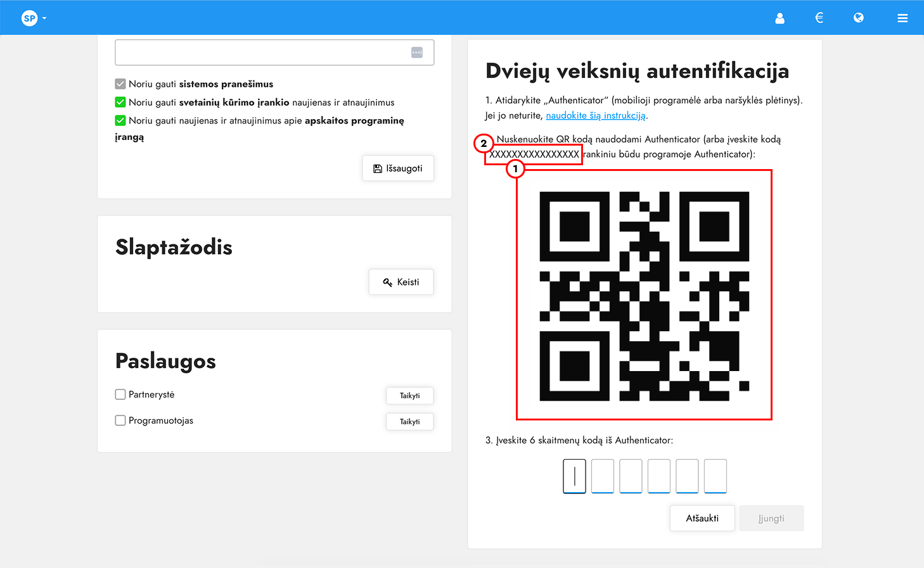This screenshot has height=568, width=924.
Task: Click Keisti under Slaptažodis
Action: pos(401,282)
